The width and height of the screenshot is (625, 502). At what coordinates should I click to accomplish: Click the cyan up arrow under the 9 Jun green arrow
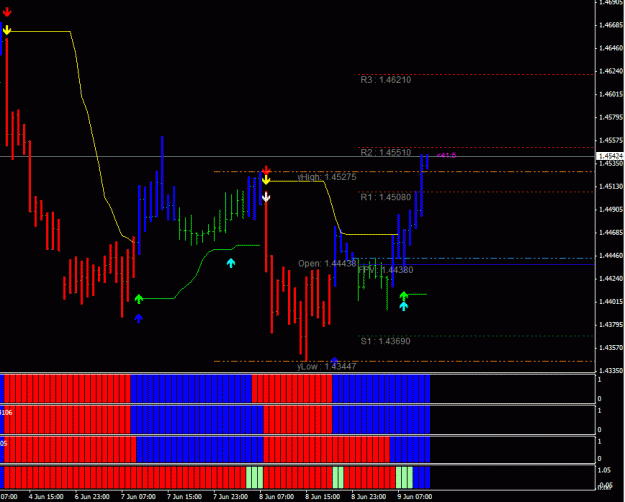[x=404, y=306]
